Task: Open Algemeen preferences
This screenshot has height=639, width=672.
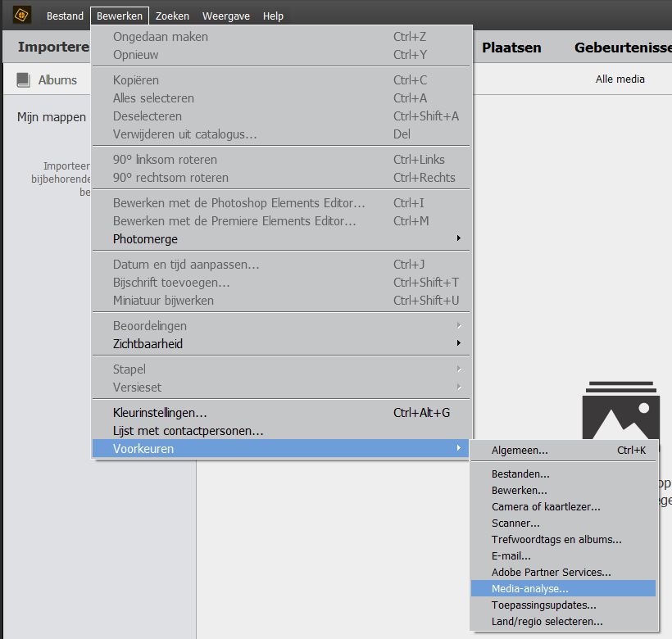Action: (x=564, y=450)
